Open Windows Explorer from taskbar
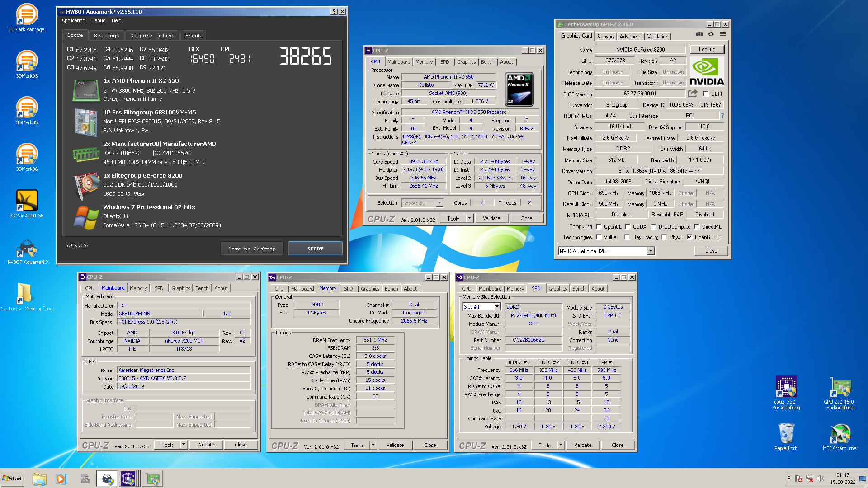Screen dimensions: 868x488 point(39,479)
